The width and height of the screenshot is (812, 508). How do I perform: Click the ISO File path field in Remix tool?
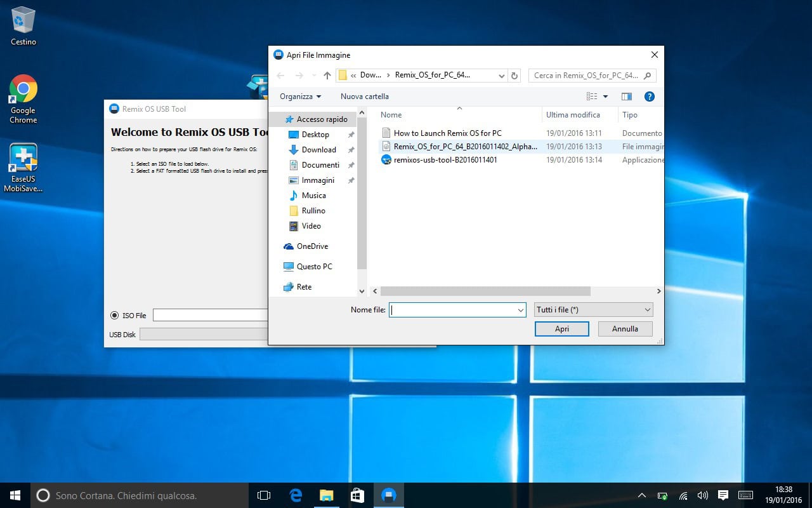[x=210, y=315]
